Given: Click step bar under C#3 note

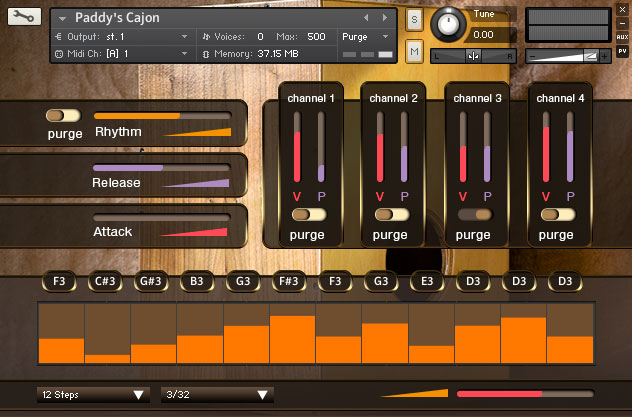Looking at the screenshot, I should click(108, 334).
